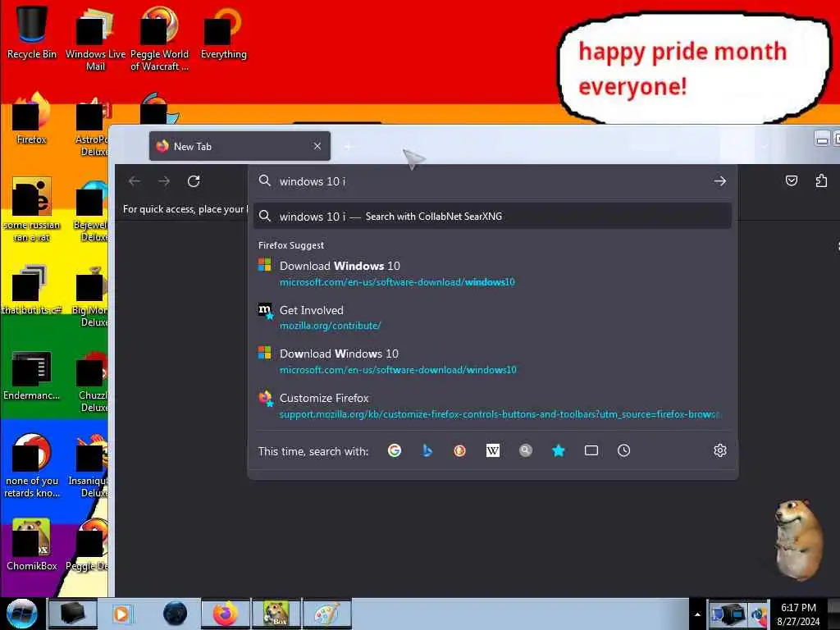Viewport: 840px width, 630px height.
Task: Click the clock showing 6:17 PM
Action: [798, 614]
